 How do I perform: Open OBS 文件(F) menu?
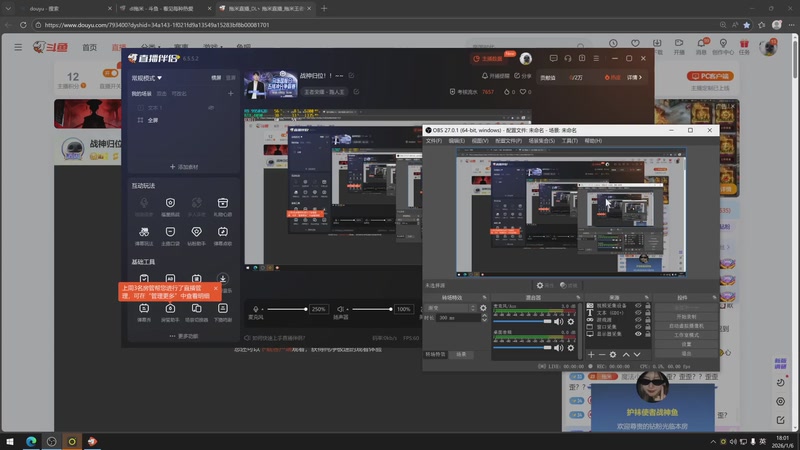tap(434, 141)
